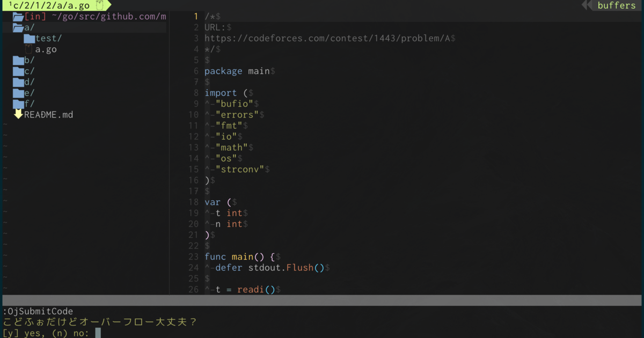The width and height of the screenshot is (644, 338).
Task: Click the file type icon in the a.go tab
Action: coord(99,5)
